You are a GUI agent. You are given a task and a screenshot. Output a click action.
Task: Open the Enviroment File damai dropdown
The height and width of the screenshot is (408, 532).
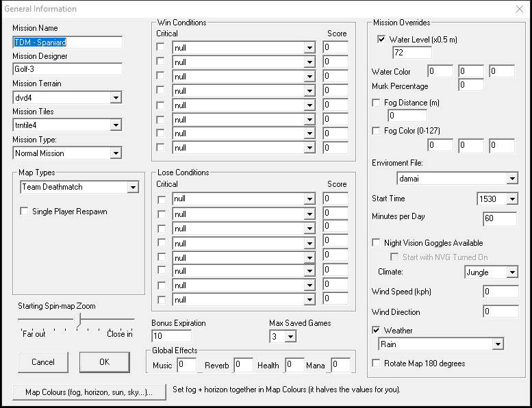pos(512,179)
